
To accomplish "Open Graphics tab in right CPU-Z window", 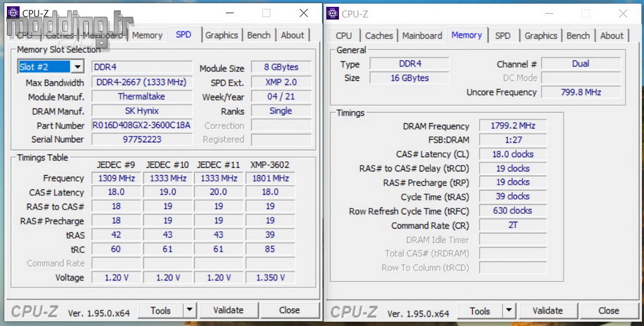I will [x=540, y=36].
